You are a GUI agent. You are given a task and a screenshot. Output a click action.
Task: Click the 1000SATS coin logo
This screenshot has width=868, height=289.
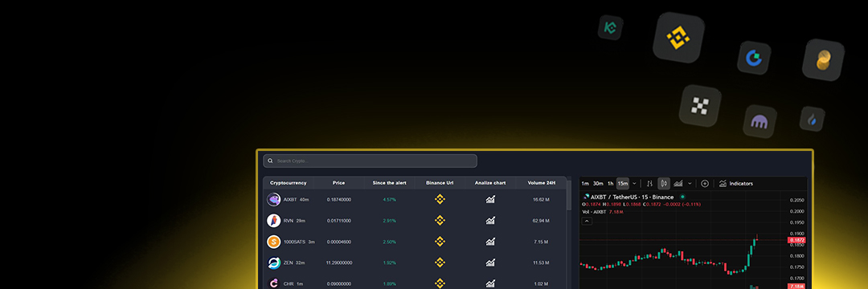point(273,242)
